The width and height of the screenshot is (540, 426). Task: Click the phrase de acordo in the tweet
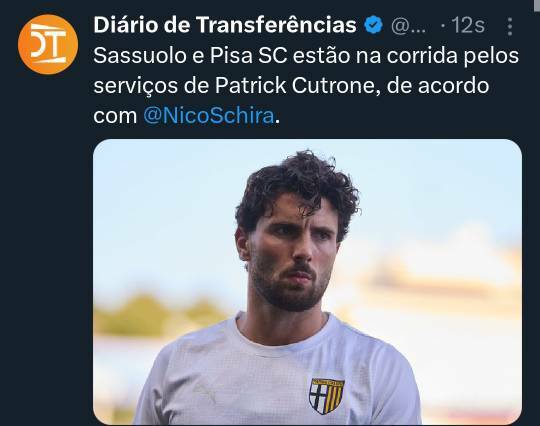click(x=438, y=85)
